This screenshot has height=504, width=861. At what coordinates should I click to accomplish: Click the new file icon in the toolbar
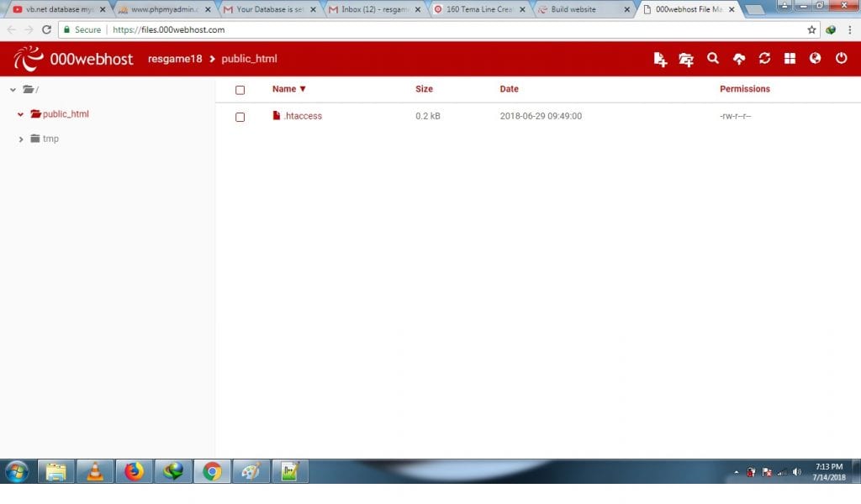point(660,60)
